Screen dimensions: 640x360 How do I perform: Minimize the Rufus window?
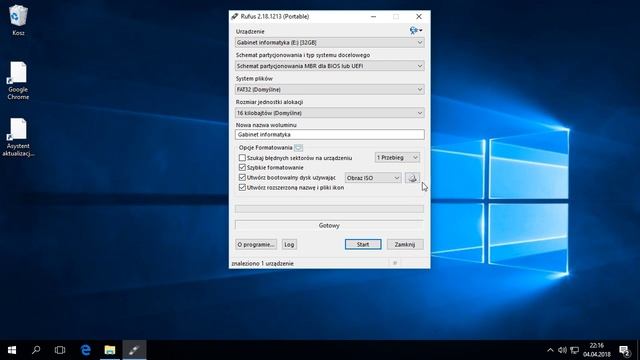click(373, 17)
